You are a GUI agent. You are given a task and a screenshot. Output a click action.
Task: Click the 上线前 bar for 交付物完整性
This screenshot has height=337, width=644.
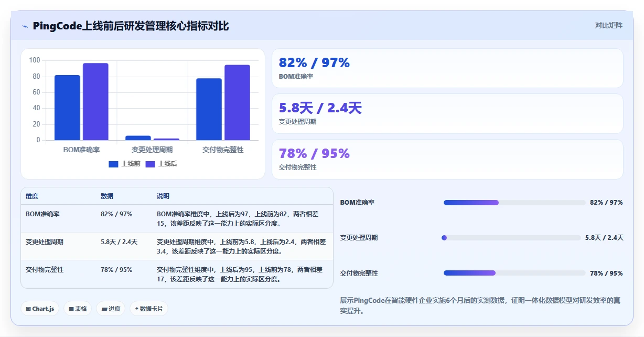pos(209,109)
